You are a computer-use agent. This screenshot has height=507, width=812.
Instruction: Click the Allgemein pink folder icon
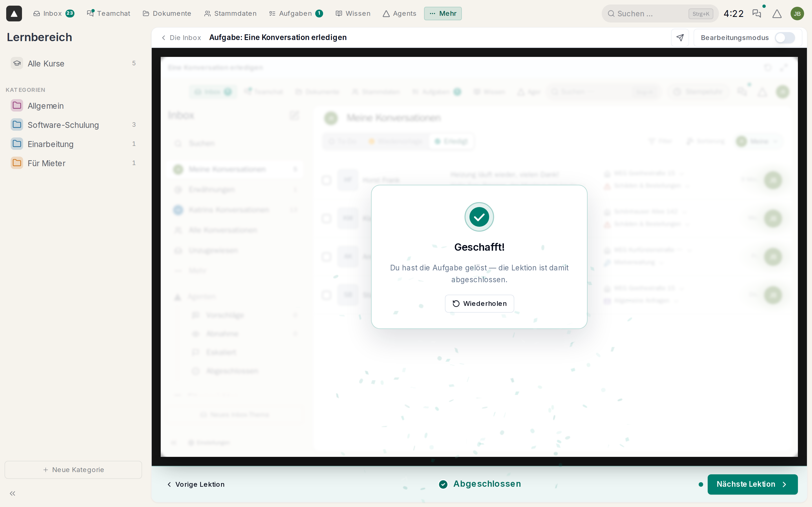17,106
